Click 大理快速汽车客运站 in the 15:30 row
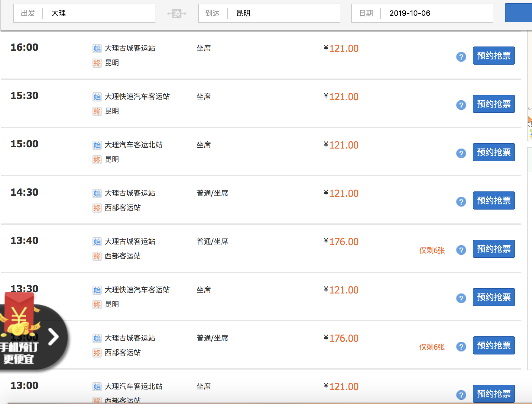The height and width of the screenshot is (404, 532). (x=137, y=97)
